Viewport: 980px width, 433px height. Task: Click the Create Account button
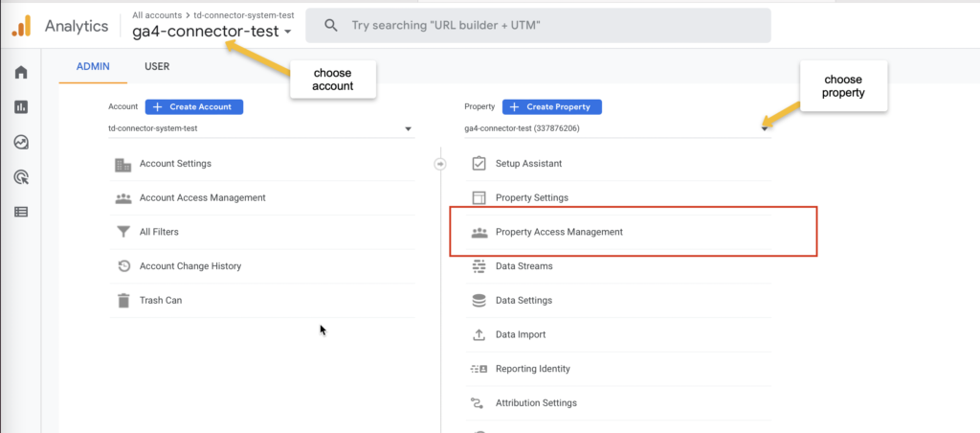tap(194, 107)
